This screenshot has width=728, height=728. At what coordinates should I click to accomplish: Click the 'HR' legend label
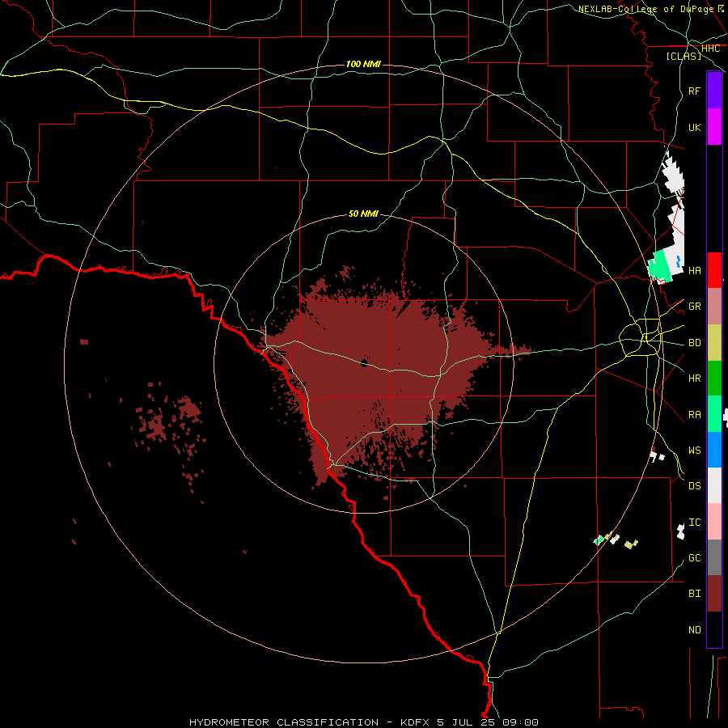[x=694, y=379]
